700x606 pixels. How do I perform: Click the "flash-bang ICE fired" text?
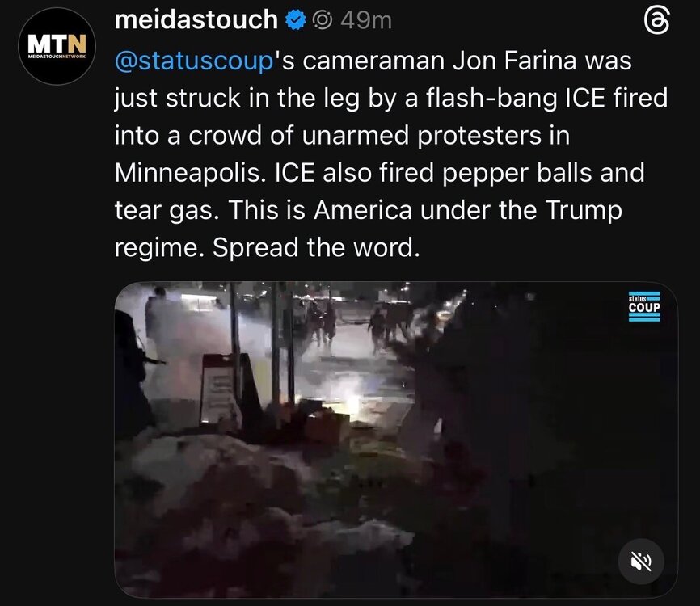tap(547, 99)
